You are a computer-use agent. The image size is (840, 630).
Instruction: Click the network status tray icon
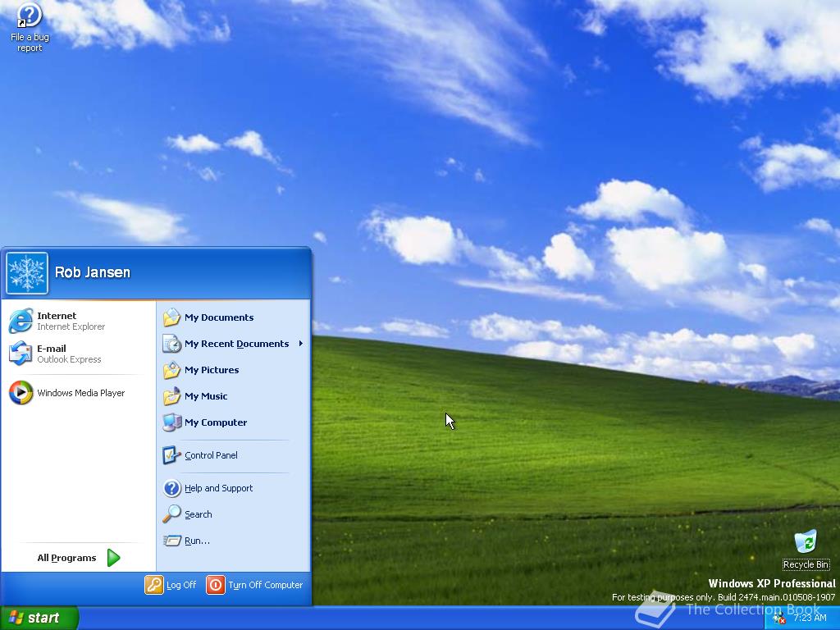pos(779,619)
